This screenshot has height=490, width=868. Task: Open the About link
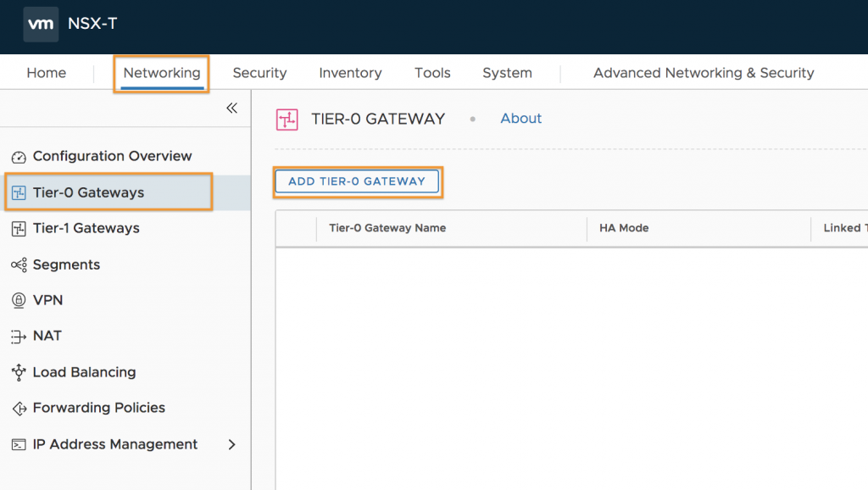[x=521, y=119]
